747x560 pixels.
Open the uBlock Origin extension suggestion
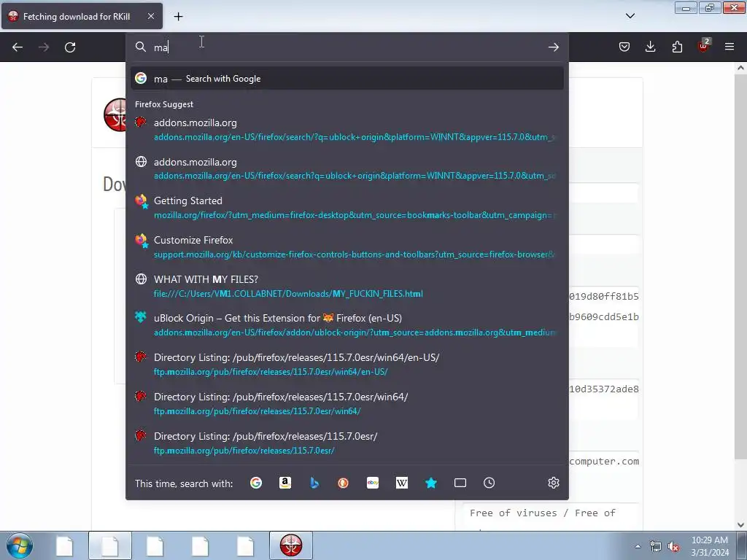(x=347, y=325)
